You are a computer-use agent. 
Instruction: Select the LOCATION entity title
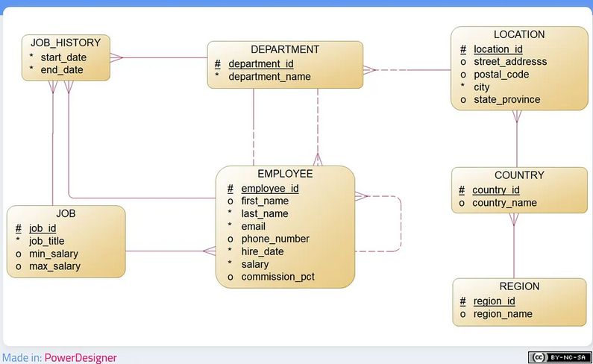(519, 35)
